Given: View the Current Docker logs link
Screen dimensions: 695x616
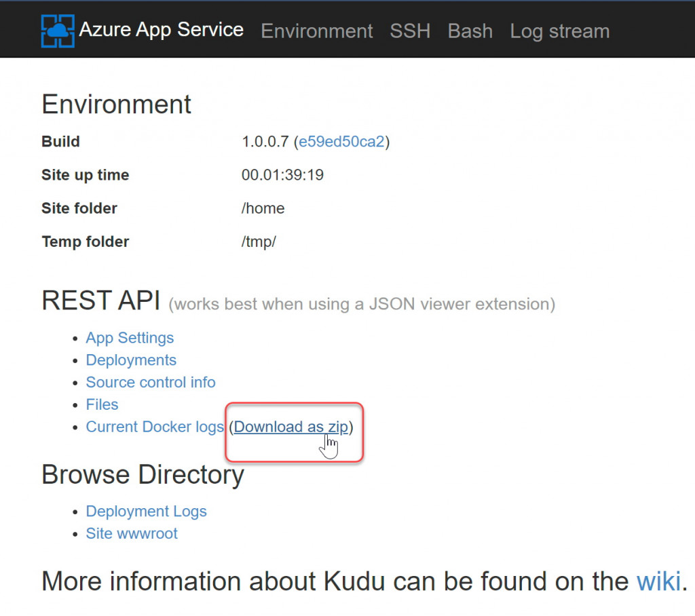Looking at the screenshot, I should coord(155,427).
